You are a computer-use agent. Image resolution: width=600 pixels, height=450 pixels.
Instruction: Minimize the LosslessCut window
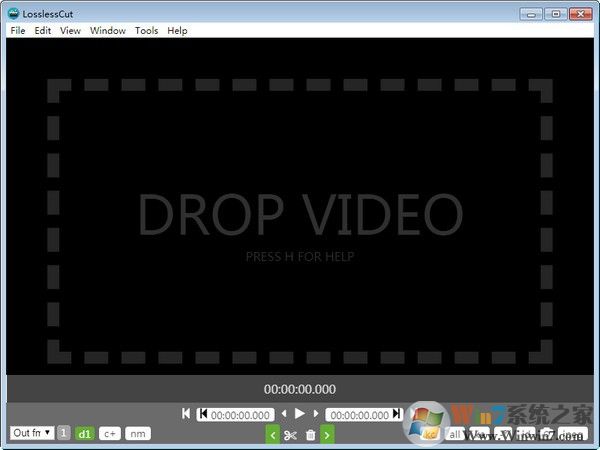point(531,14)
